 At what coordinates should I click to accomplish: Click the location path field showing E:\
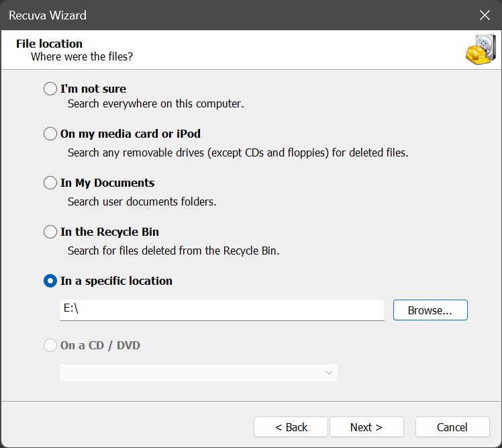point(221,310)
